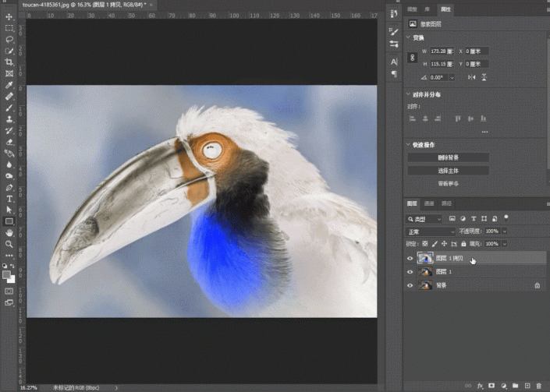This screenshot has height=392, width=550.
Task: Click the 选择主体 button
Action: click(448, 170)
